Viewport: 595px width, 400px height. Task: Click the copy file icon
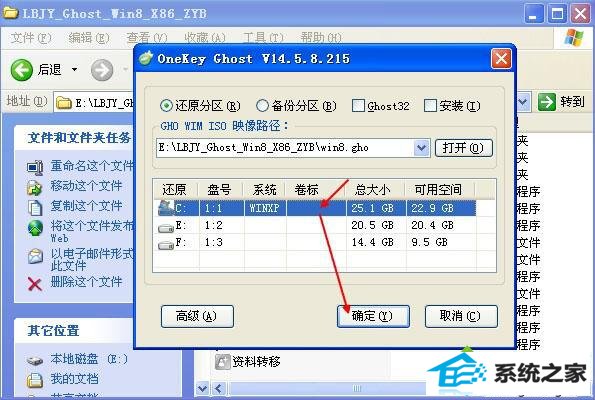pyautogui.click(x=35, y=208)
